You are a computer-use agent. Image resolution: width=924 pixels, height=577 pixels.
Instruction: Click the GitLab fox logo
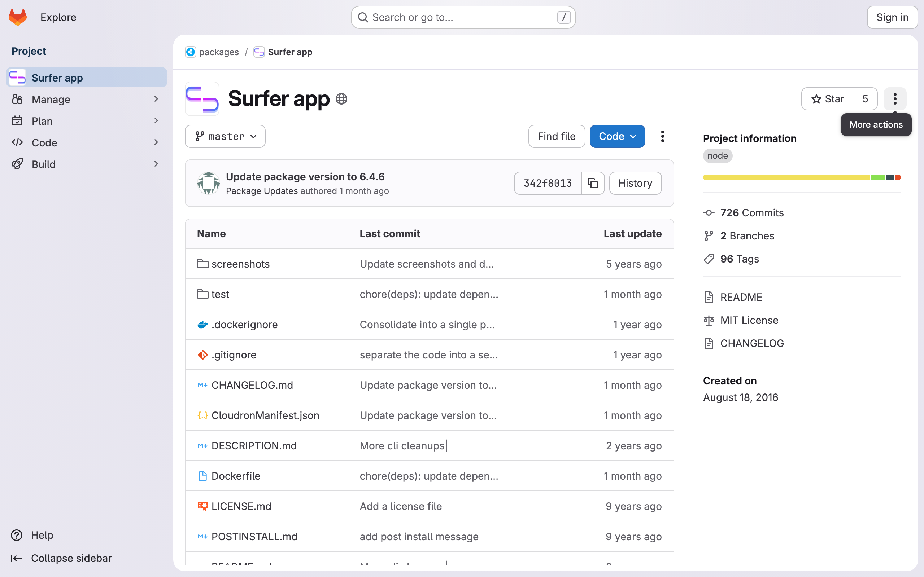(18, 17)
